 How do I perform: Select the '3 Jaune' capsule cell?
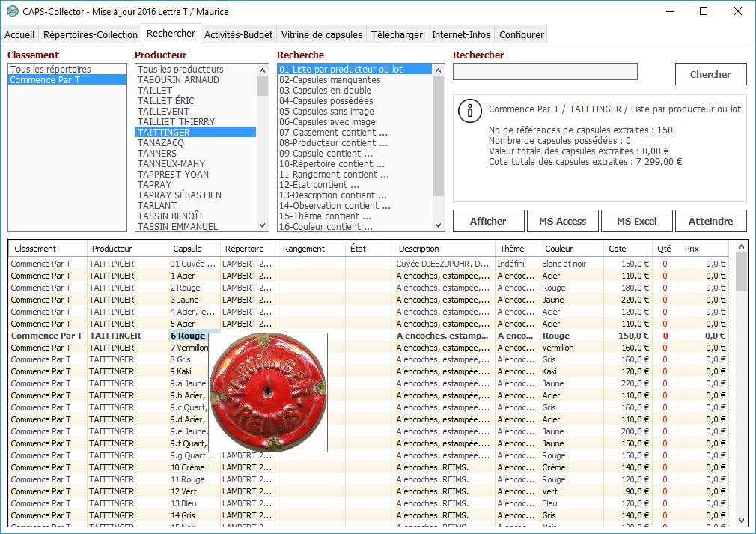tap(194, 300)
